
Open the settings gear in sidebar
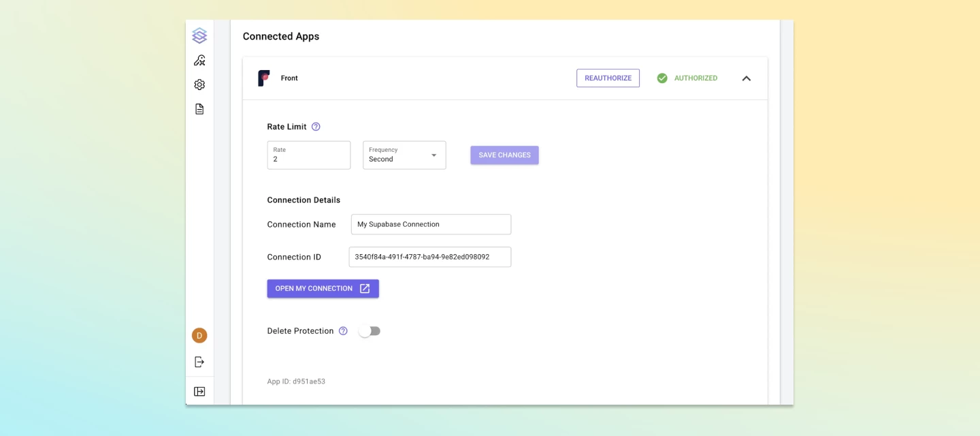tap(199, 84)
